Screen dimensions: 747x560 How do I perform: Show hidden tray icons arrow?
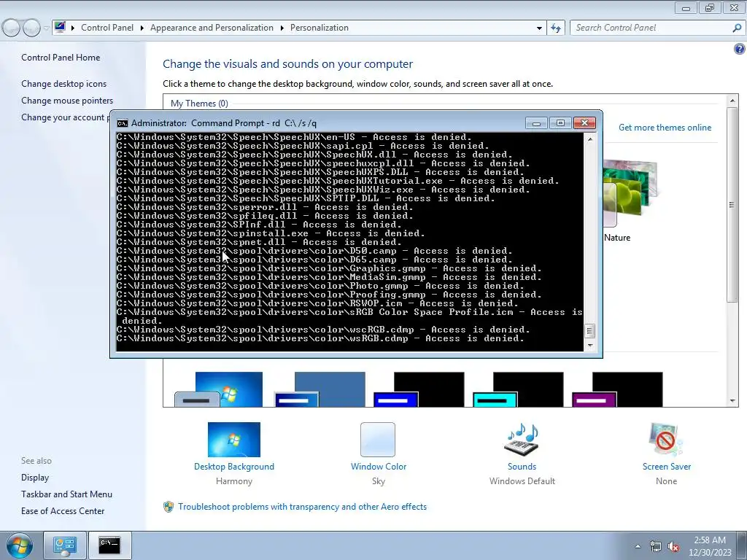tap(638, 546)
